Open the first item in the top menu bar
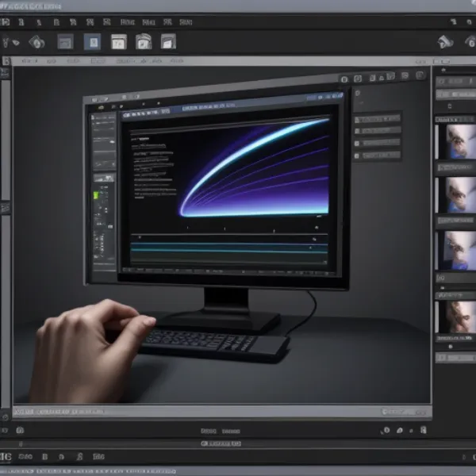The height and width of the screenshot is (476, 476). pos(5,22)
